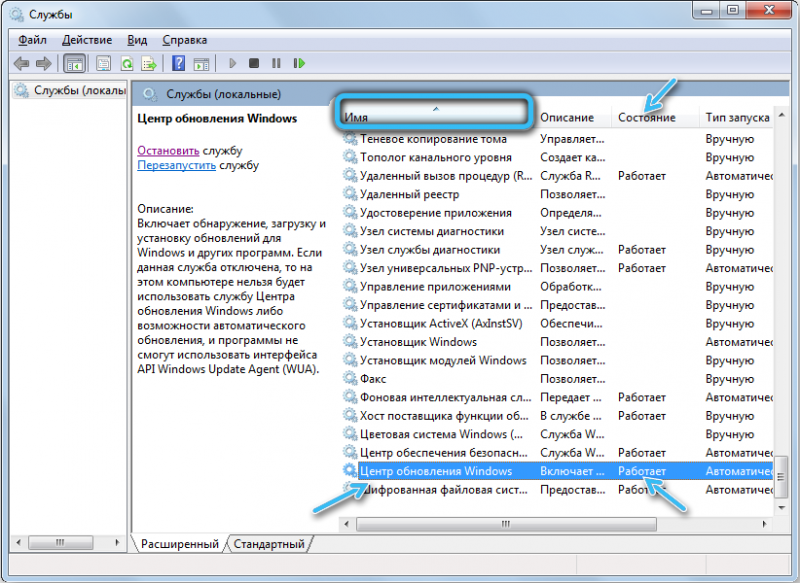This screenshot has width=800, height=583.
Task: Click the Start service play icon
Action: coord(233,63)
